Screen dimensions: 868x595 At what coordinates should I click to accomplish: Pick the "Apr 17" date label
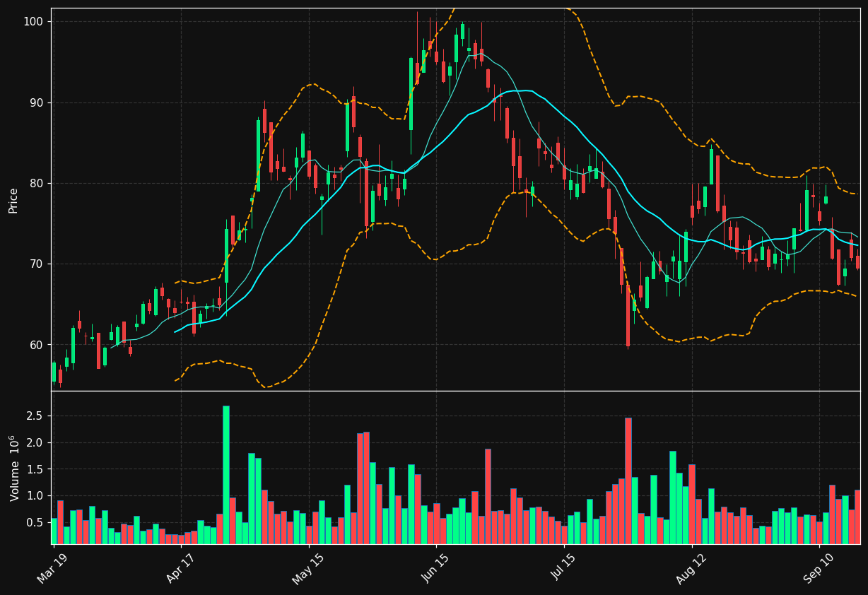(x=181, y=569)
